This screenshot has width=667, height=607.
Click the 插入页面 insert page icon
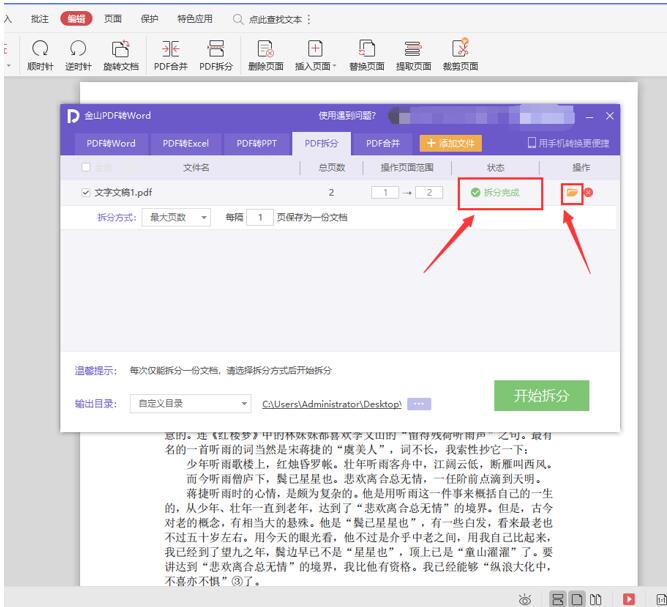(315, 49)
